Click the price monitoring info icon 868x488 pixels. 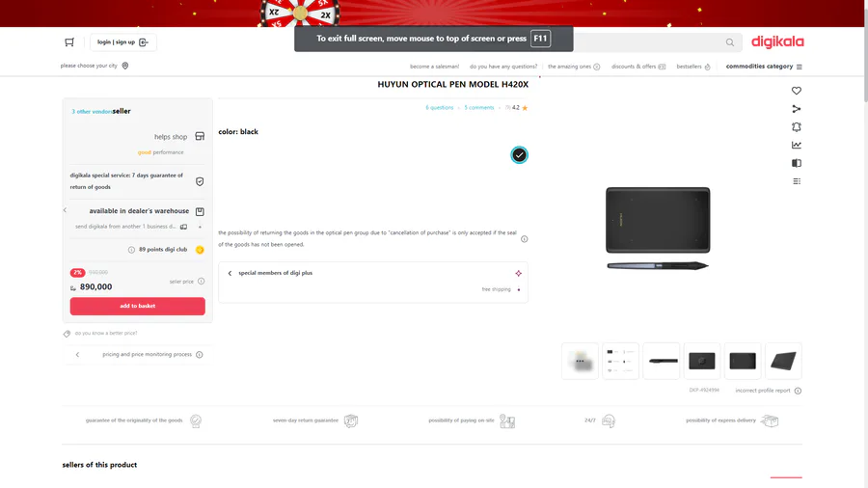pyautogui.click(x=200, y=355)
